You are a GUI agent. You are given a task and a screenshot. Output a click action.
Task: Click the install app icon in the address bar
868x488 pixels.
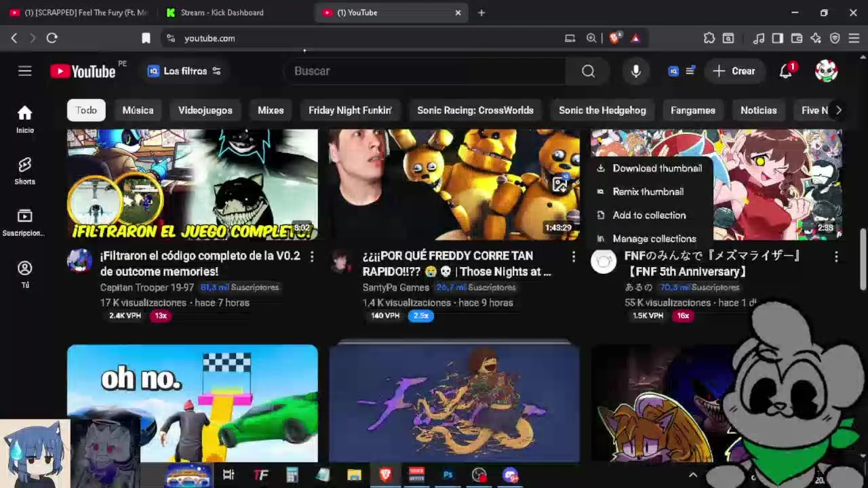570,38
